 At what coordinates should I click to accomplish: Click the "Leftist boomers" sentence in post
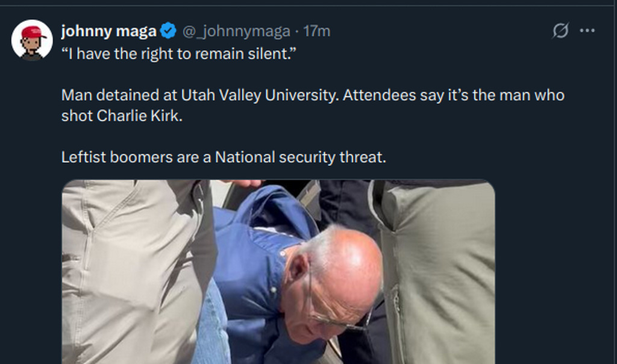coord(223,158)
